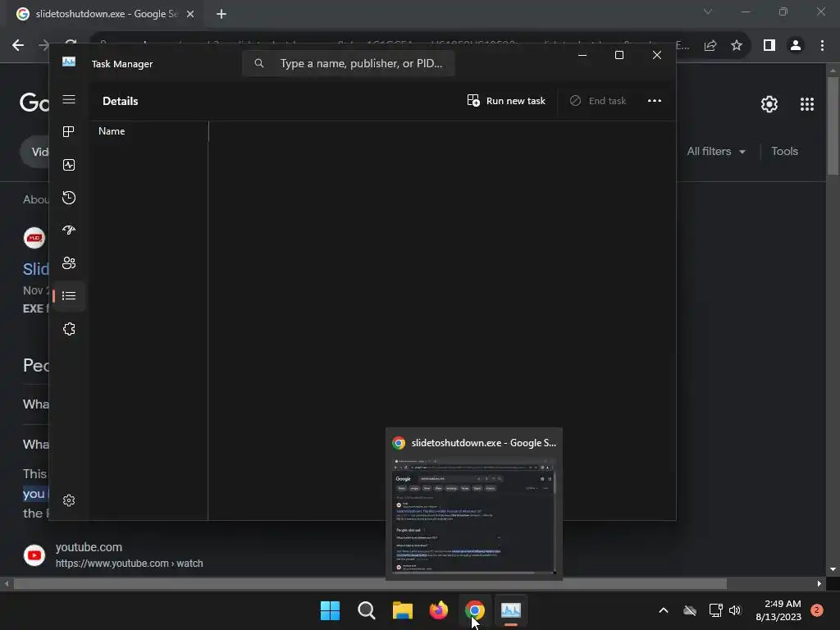This screenshot has width=840, height=630.
Task: Open the Performance page in Task Manager sidebar
Action: (69, 165)
